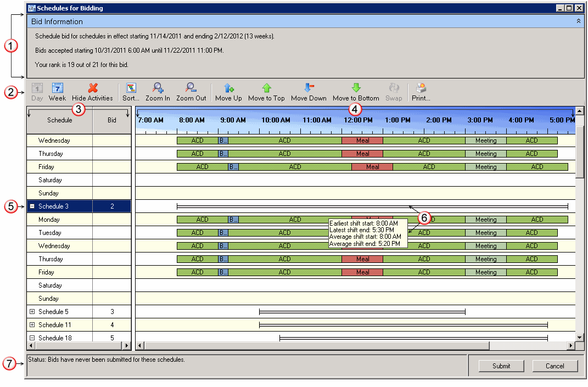This screenshot has height=387, width=588.
Task: Submit the schedule bids
Action: point(501,366)
